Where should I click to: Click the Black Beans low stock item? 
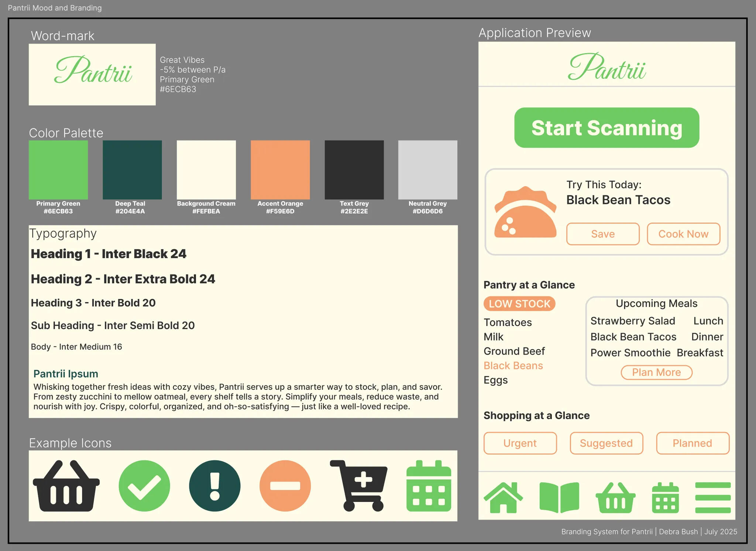tap(513, 366)
